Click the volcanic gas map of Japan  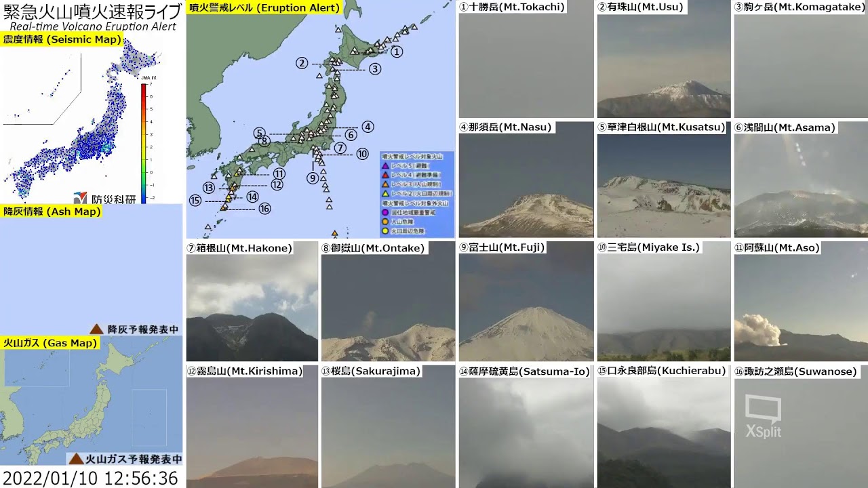[92, 400]
